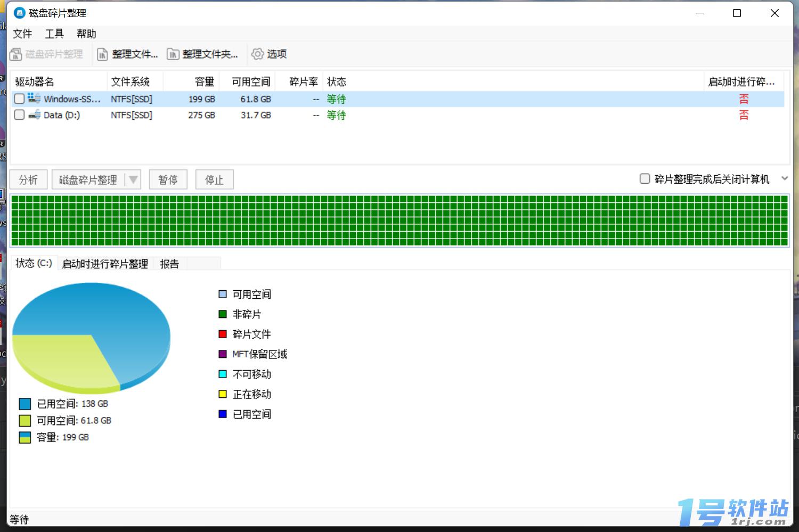Click 等待 status of Data (D:)

click(336, 115)
